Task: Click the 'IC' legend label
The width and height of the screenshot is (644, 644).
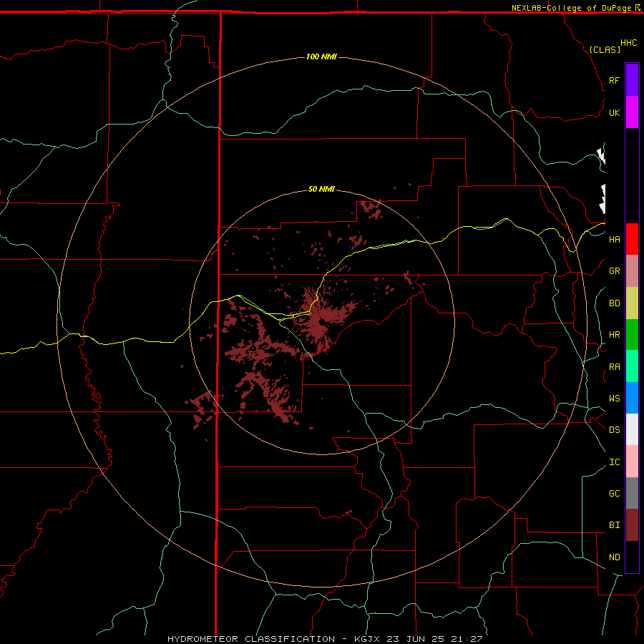Action: coord(614,462)
